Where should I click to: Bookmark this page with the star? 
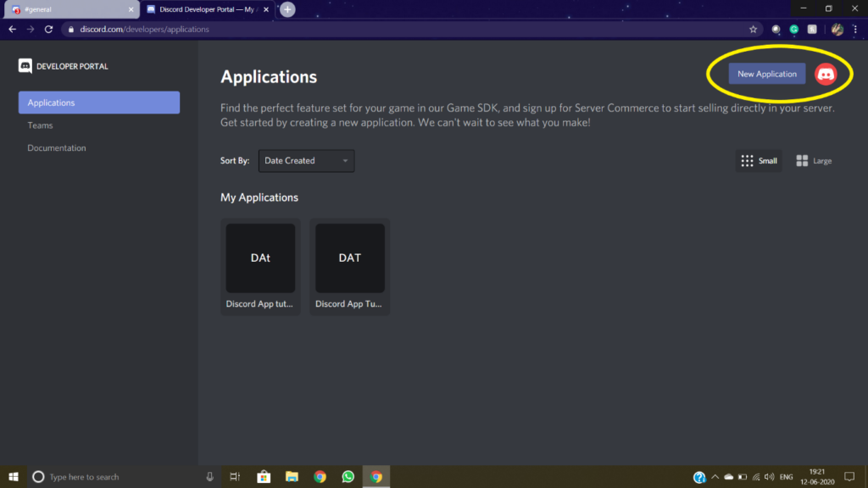click(753, 30)
